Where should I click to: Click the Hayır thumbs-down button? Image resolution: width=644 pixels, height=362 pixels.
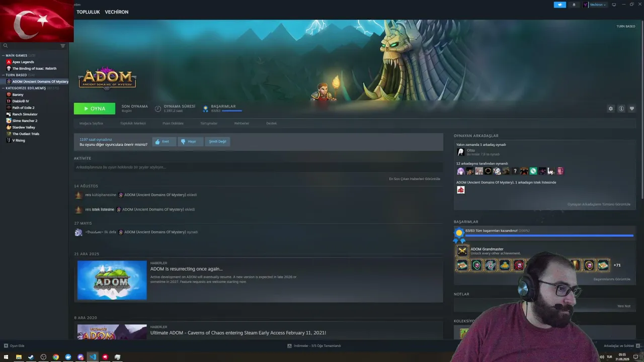[x=191, y=142]
